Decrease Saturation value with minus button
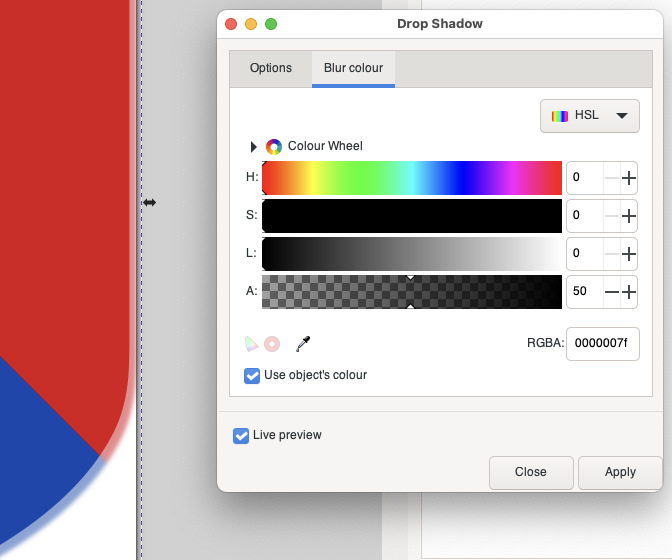Viewport: 672px width, 560px height. point(612,216)
